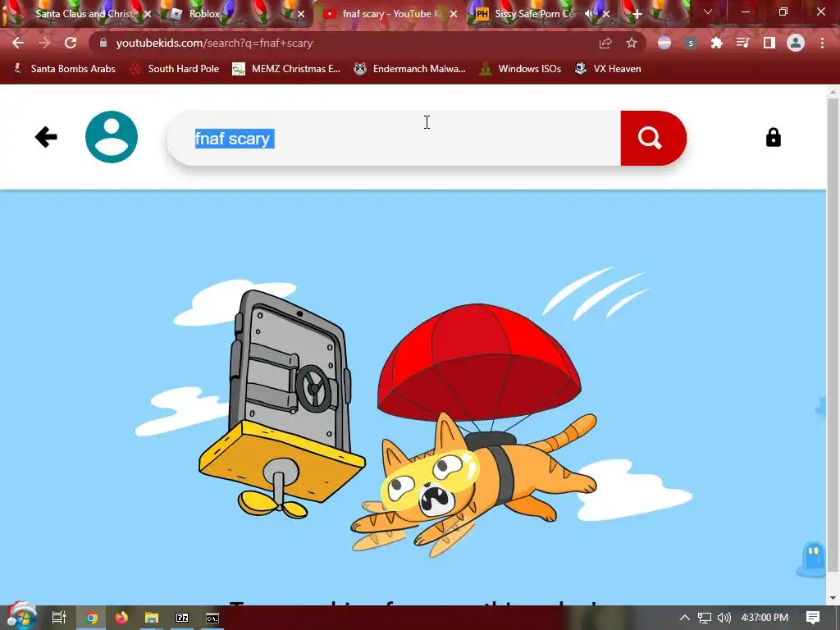The height and width of the screenshot is (630, 840).
Task: Go back with the browser back arrow
Action: coord(18,43)
